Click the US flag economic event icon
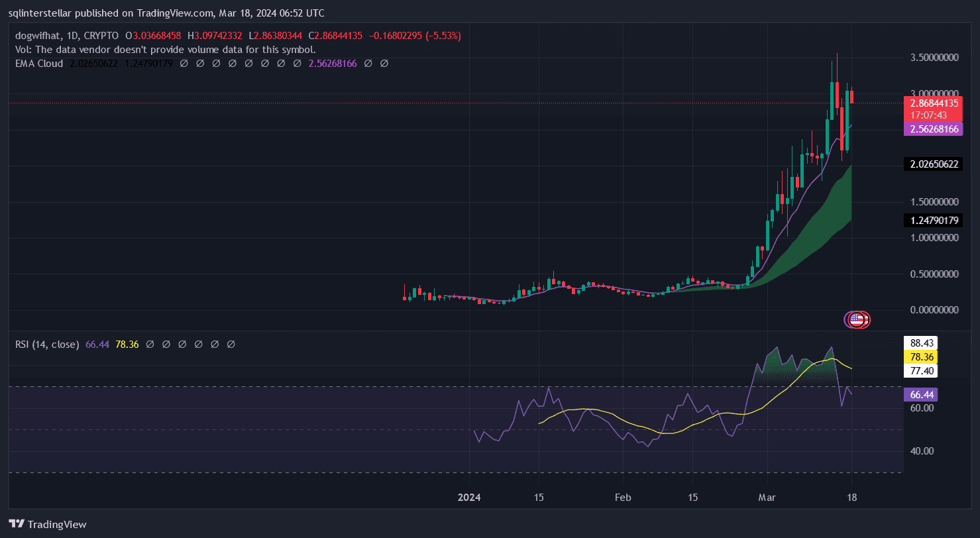The height and width of the screenshot is (538, 980). pos(857,319)
